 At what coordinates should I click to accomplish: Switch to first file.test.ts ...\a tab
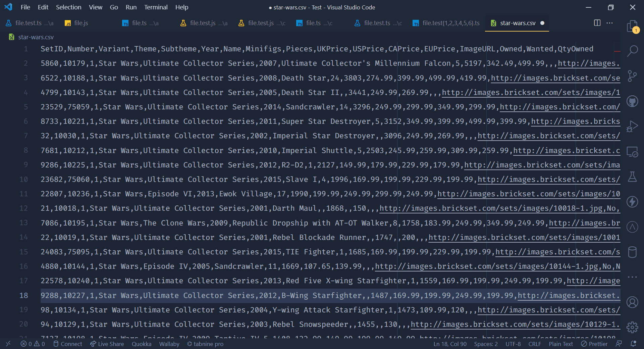tap(30, 23)
